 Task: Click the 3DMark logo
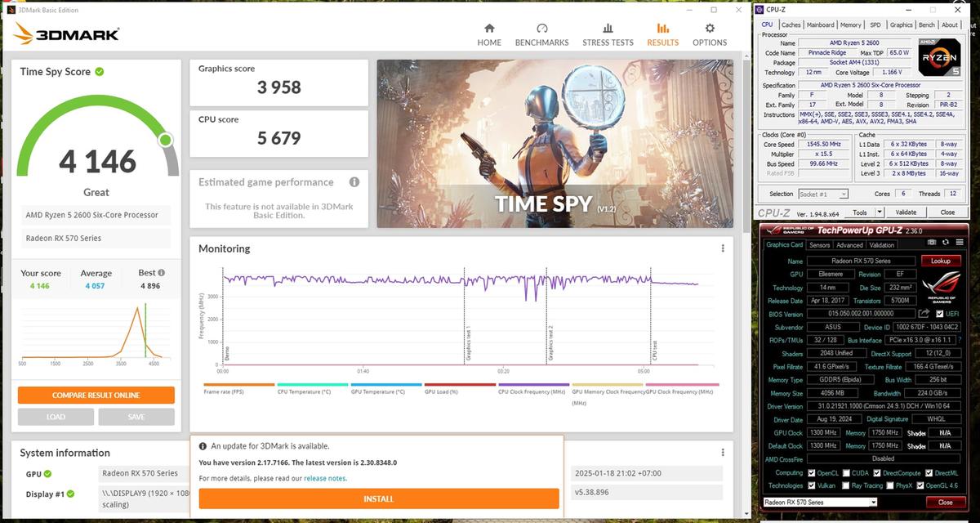point(68,34)
